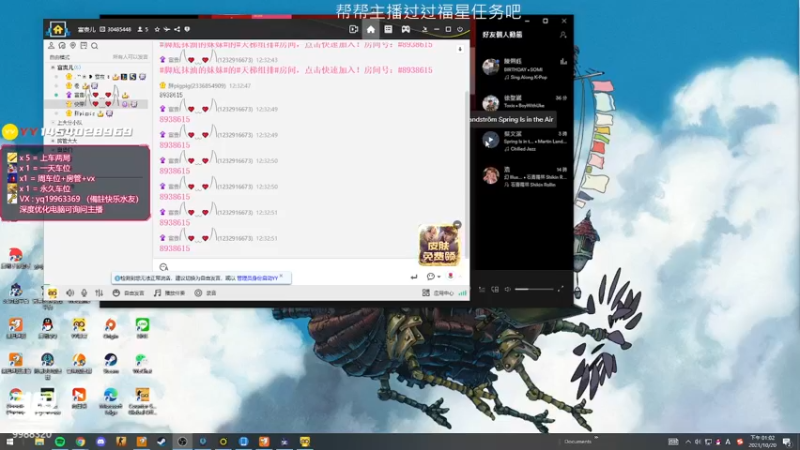The width and height of the screenshot is (800, 450).
Task: Click the chat message input field
Action: (x=286, y=267)
